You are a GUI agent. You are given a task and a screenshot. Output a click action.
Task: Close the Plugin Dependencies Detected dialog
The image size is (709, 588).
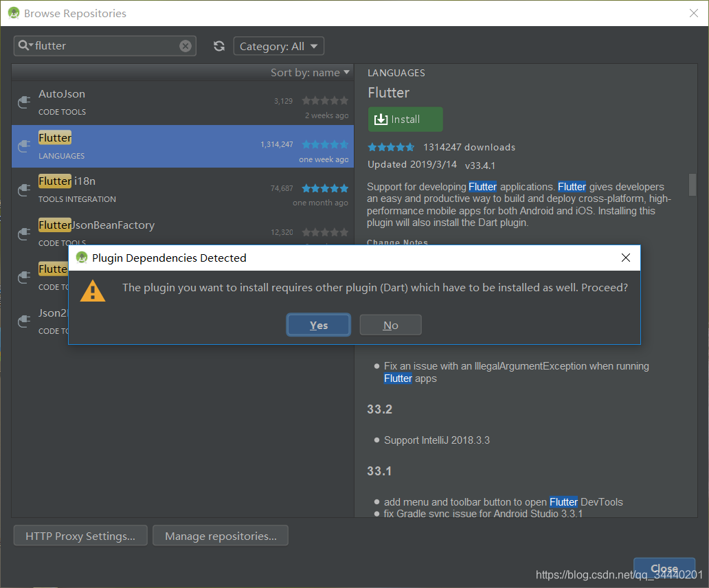pos(625,258)
